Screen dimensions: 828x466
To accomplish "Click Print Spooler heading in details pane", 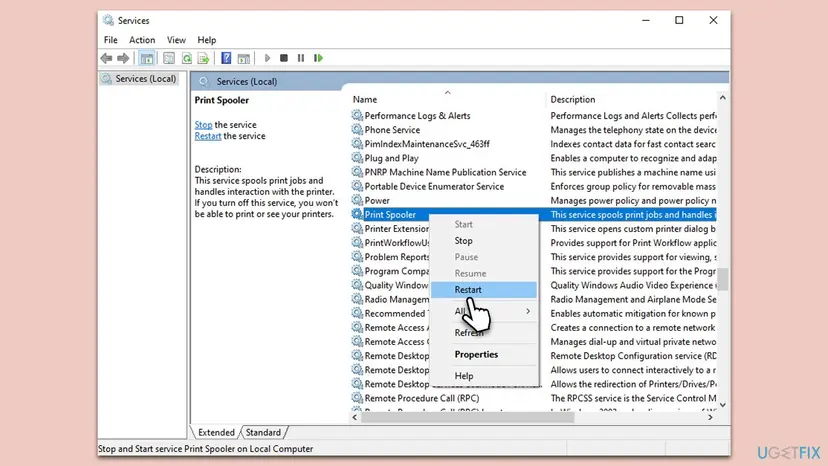I will click(x=221, y=100).
